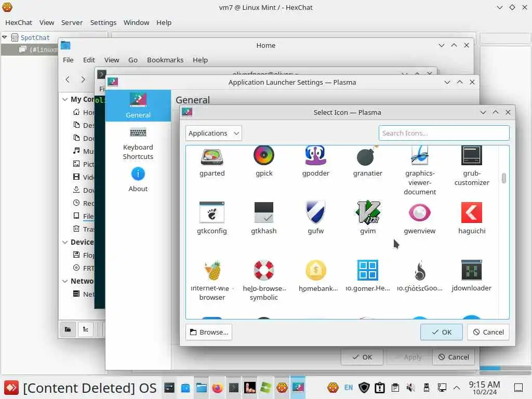Choose the graphics-viewer-document icon
The image size is (532, 399).
pyautogui.click(x=420, y=155)
